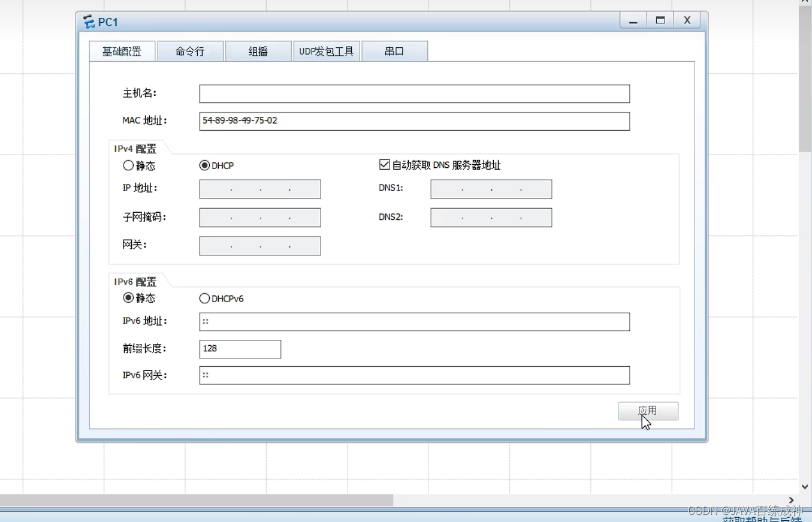Click the DNS2 address field
This screenshot has height=522, width=812.
[491, 218]
